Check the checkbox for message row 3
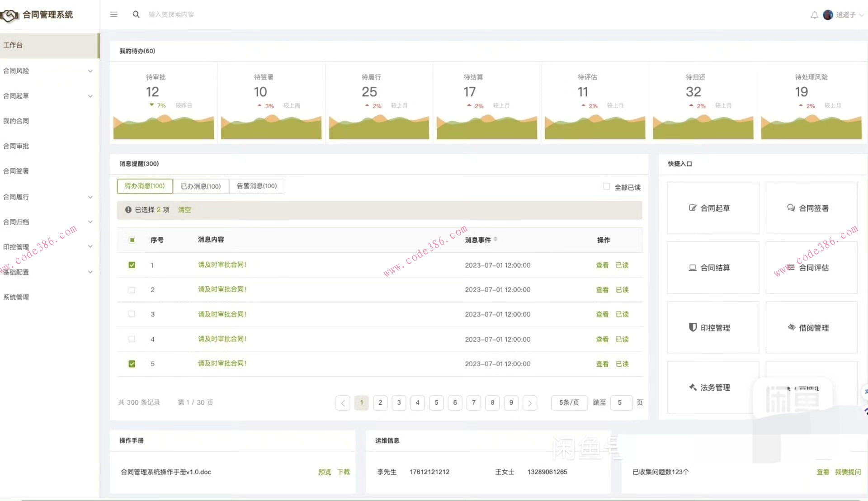 point(132,314)
